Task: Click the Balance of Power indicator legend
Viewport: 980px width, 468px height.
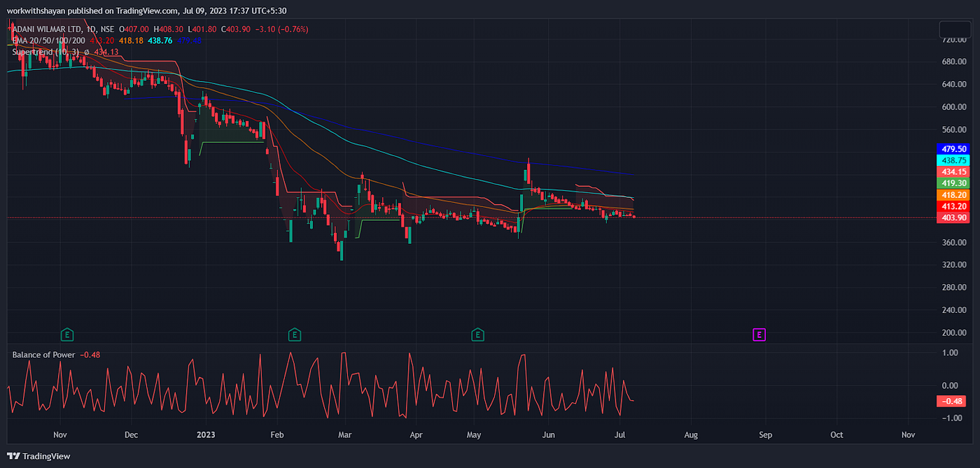Action: tap(43, 355)
